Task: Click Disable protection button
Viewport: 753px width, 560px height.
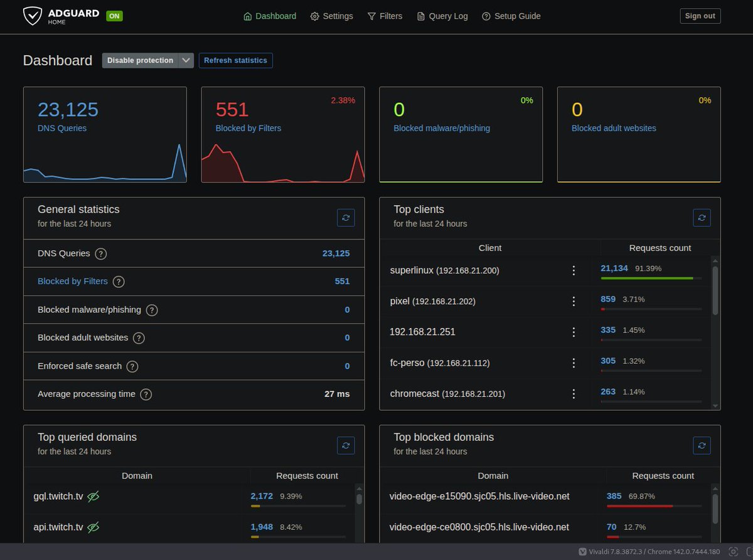Action: pos(140,60)
